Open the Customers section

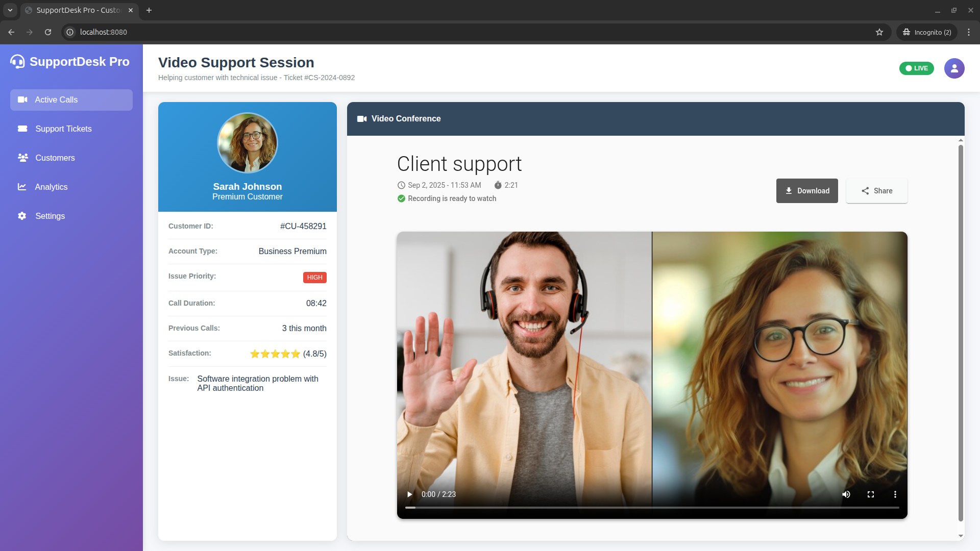point(55,158)
